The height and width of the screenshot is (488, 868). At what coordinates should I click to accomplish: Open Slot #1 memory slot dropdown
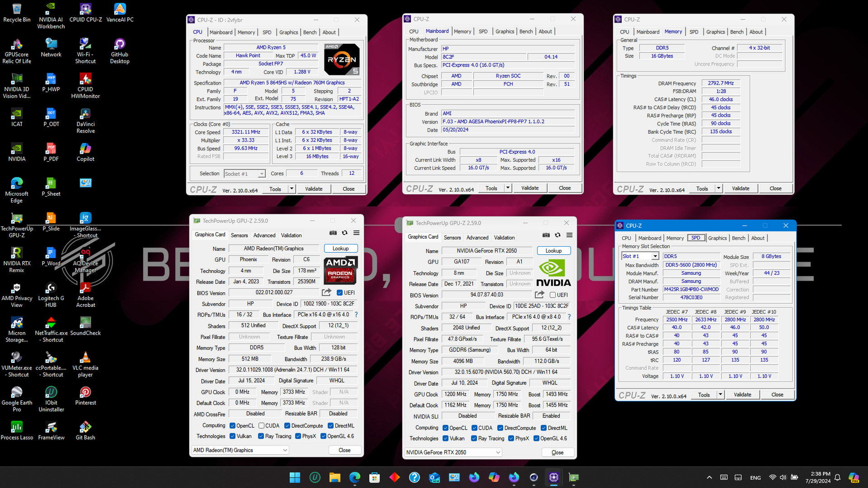(x=640, y=256)
